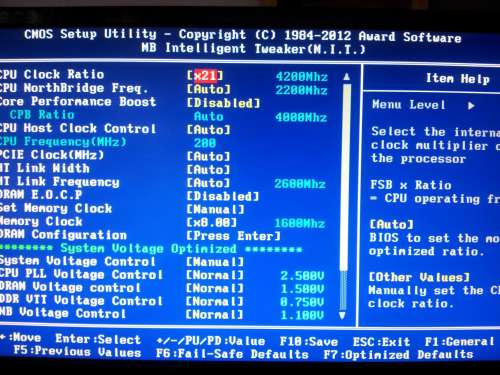Image resolution: width=500 pixels, height=375 pixels.
Task: Click the F1:General help hint
Action: click(459, 342)
